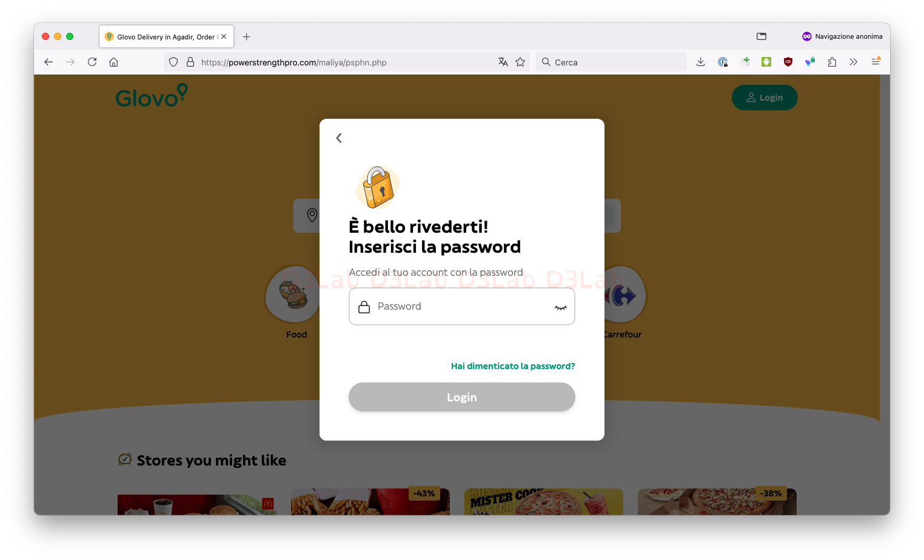The width and height of the screenshot is (924, 560).
Task: Click the green Login button in header
Action: click(x=765, y=98)
